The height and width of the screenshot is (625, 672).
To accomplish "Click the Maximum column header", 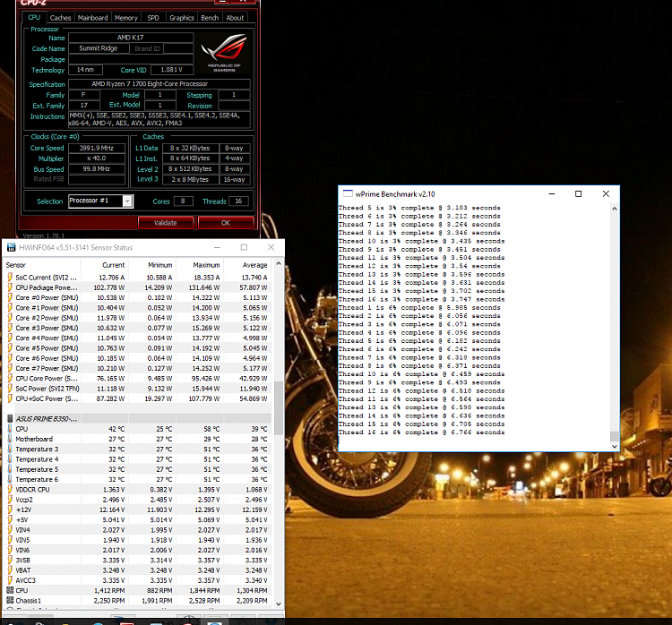I will [x=200, y=265].
